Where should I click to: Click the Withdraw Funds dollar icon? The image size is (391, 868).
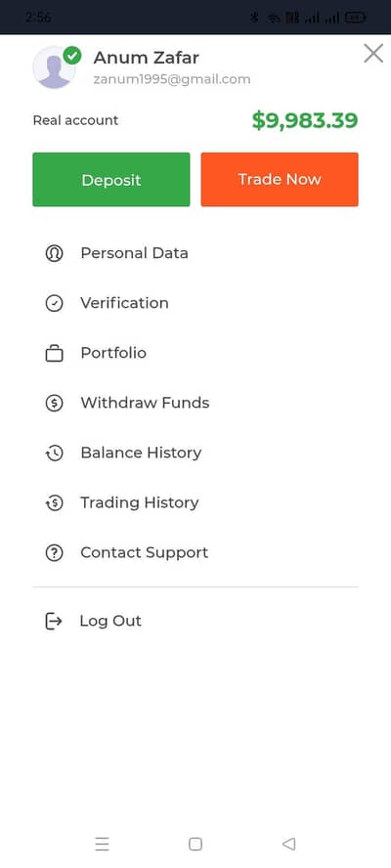(x=55, y=403)
